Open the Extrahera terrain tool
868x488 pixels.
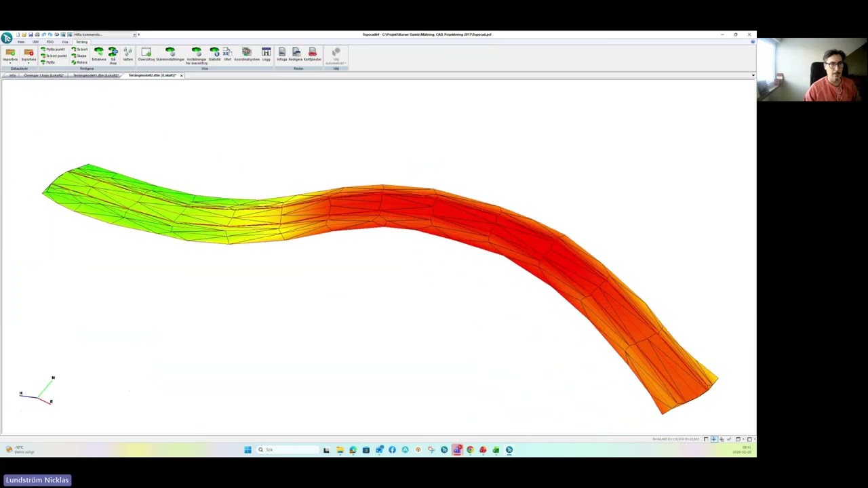point(99,54)
